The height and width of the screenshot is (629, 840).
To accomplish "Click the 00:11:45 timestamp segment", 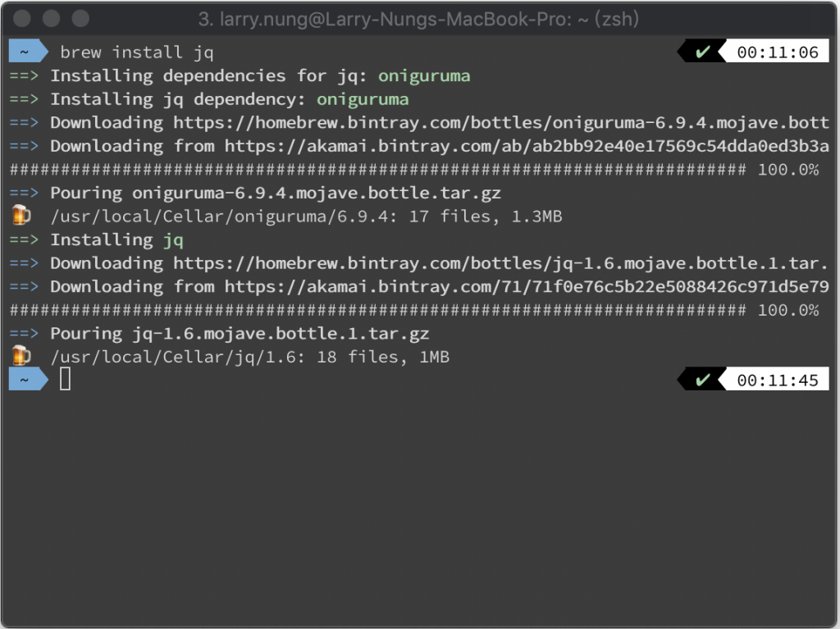I will [x=778, y=380].
